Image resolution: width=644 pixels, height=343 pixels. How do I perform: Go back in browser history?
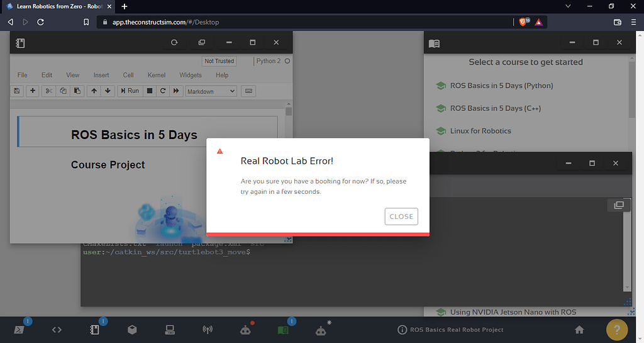pos(11,22)
